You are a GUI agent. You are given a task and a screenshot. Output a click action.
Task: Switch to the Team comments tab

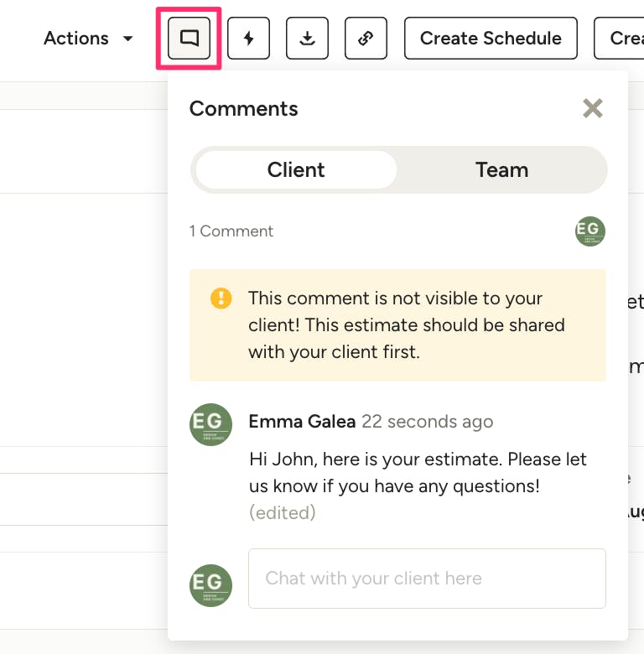(x=501, y=170)
